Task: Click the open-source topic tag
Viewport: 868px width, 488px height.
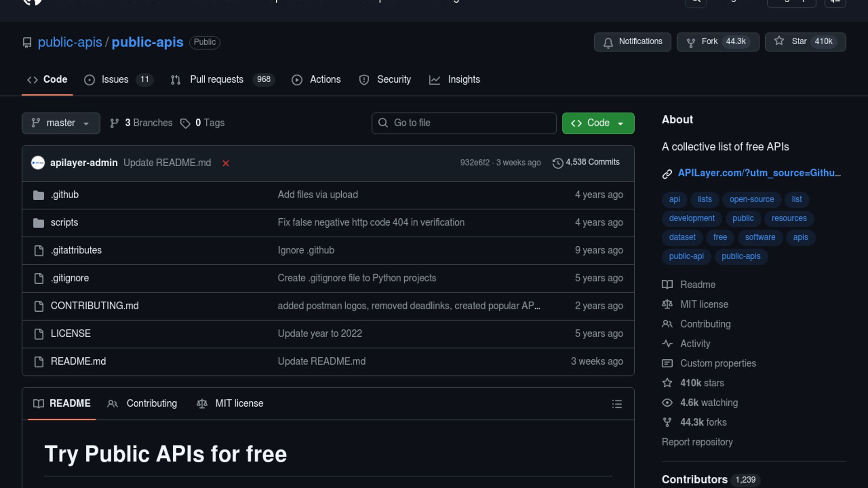Action: tap(751, 199)
